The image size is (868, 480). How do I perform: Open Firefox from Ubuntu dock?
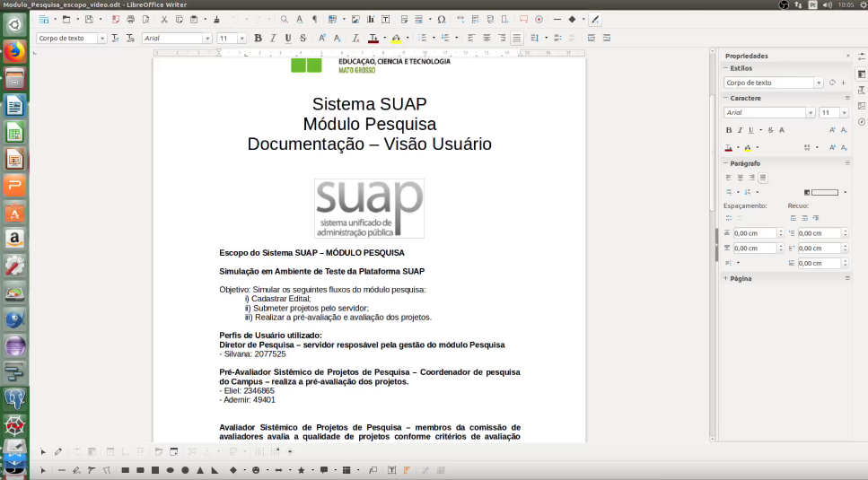point(14,51)
